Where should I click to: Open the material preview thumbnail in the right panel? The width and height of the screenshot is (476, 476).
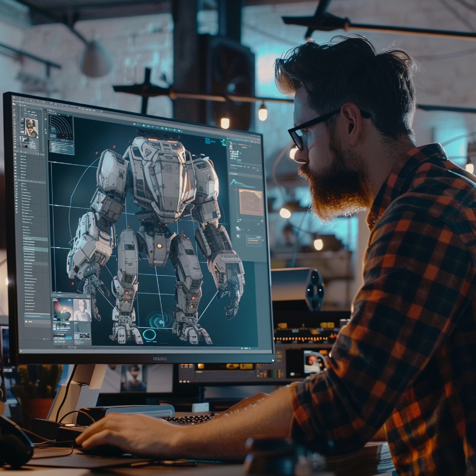251,202
